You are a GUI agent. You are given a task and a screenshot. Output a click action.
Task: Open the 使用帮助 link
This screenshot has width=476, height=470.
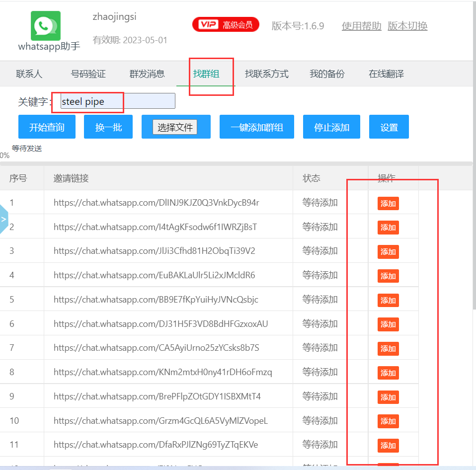(x=361, y=26)
